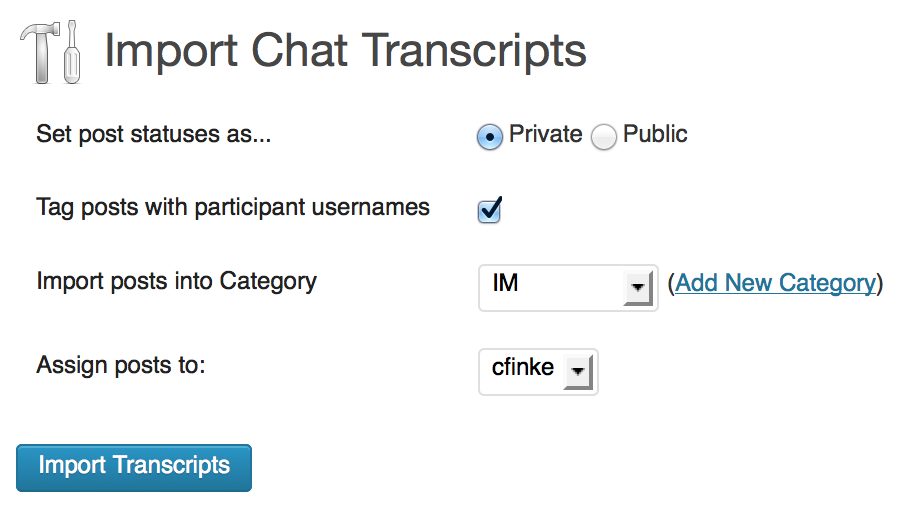Image resolution: width=904 pixels, height=510 pixels.
Task: Click the Tag posts with participant usernames label
Action: click(x=233, y=208)
